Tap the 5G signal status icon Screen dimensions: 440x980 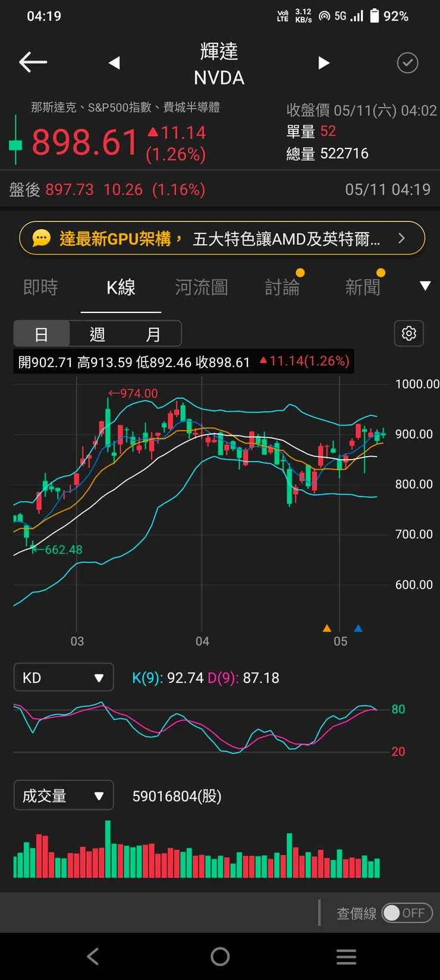point(348,16)
